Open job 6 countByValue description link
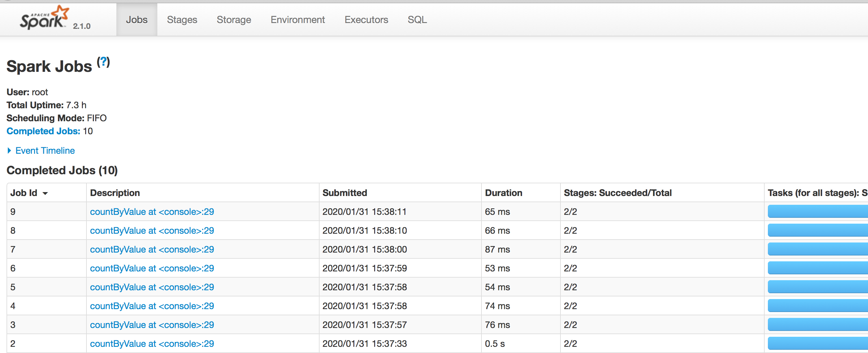 tap(151, 268)
